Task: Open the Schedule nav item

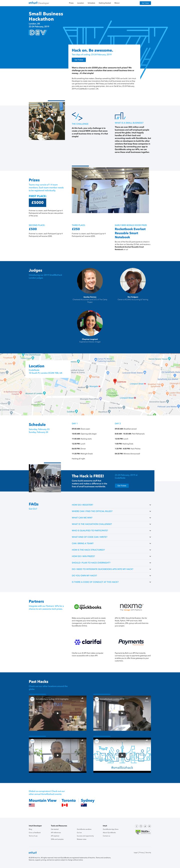Action: [91, 3]
